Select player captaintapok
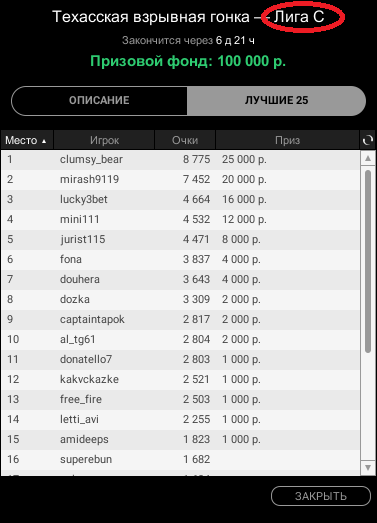This screenshot has width=377, height=523. tap(180, 320)
